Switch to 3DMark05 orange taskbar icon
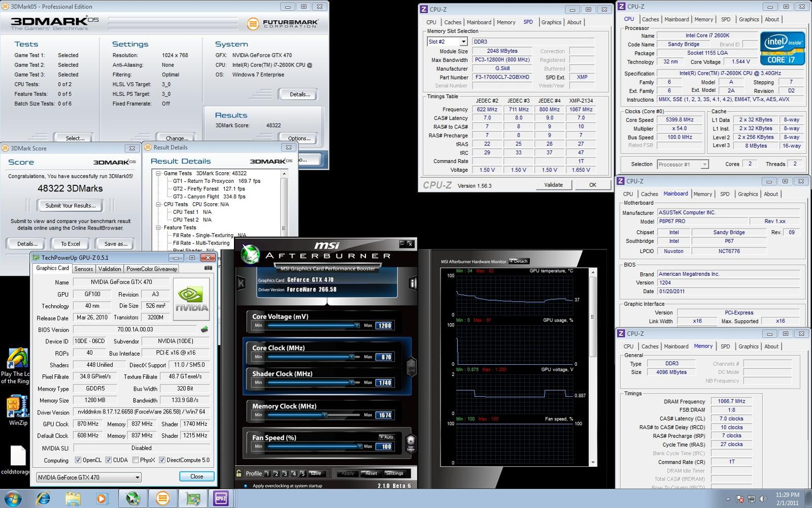Viewport: 812px width, 508px height. coord(162,498)
